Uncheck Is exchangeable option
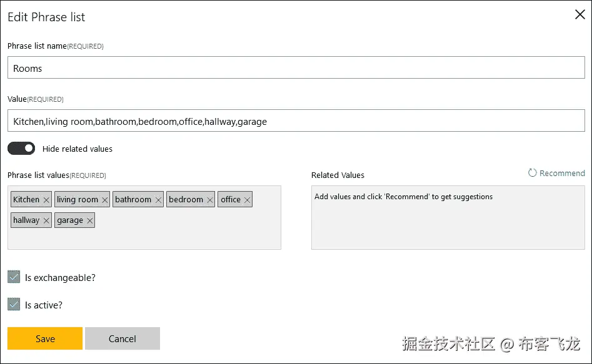Screen dimensions: 592x364 tap(13, 277)
